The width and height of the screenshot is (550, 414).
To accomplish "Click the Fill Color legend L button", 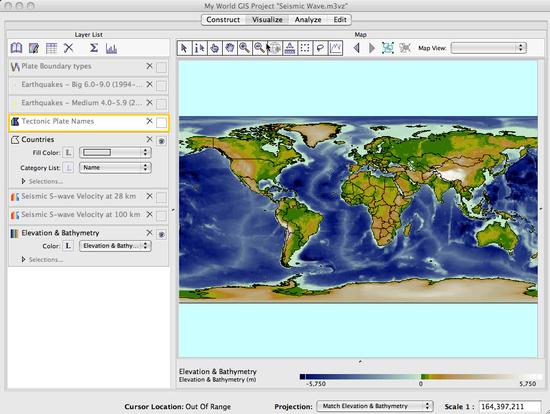I will pyautogui.click(x=68, y=152).
